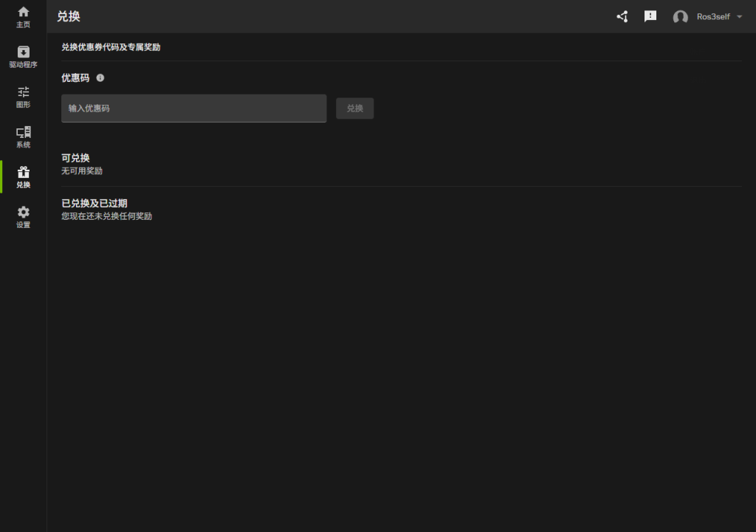Image resolution: width=756 pixels, height=532 pixels.
Task: Click the 输入优惠码 input field
Action: coord(193,108)
